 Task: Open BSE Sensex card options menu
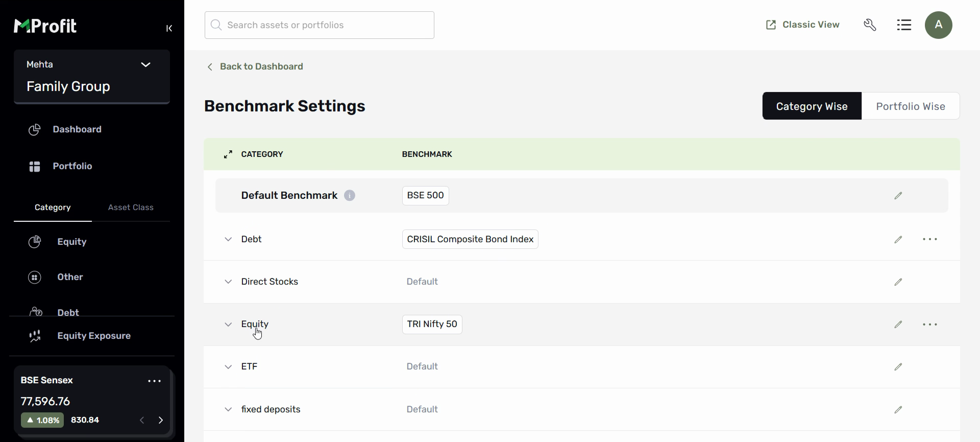(154, 381)
